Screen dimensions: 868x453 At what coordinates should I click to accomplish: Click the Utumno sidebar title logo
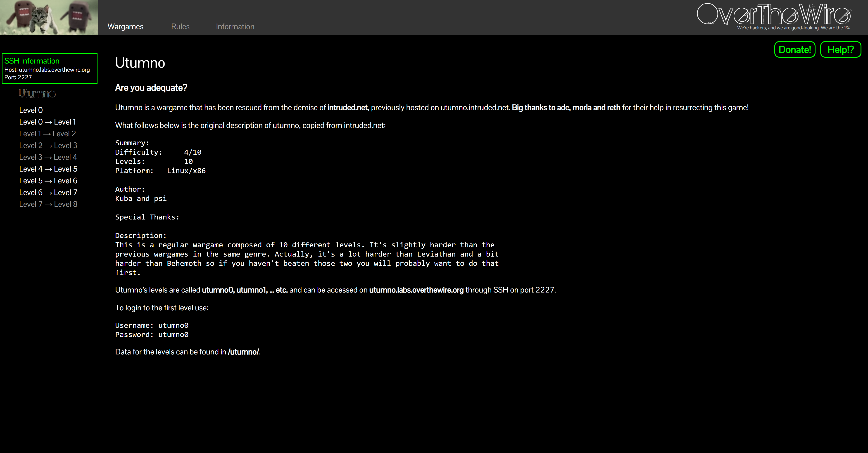pyautogui.click(x=37, y=94)
